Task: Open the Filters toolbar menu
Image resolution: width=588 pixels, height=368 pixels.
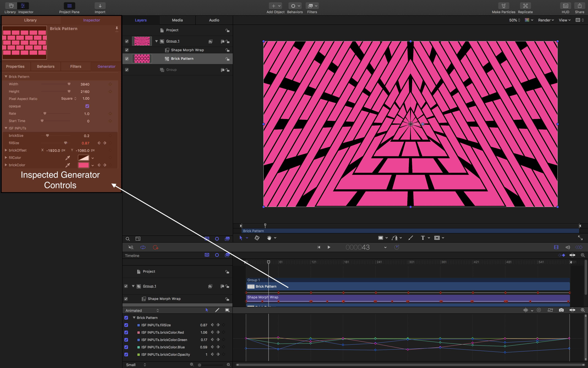Action: 312,6
